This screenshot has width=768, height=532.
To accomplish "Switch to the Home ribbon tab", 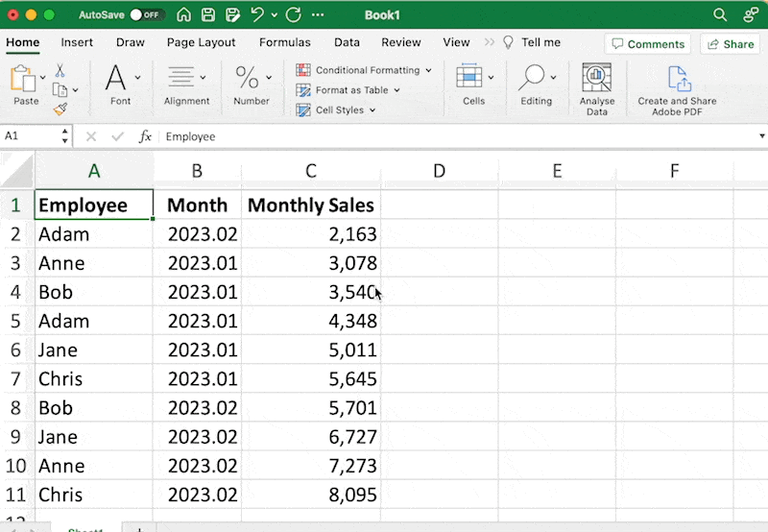I will (x=22, y=42).
